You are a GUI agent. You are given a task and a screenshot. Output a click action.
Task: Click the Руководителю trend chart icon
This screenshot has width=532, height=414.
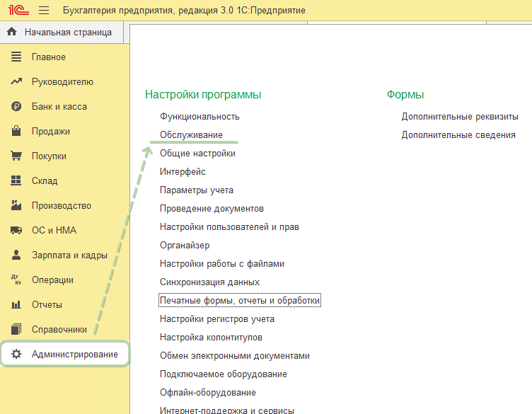16,81
